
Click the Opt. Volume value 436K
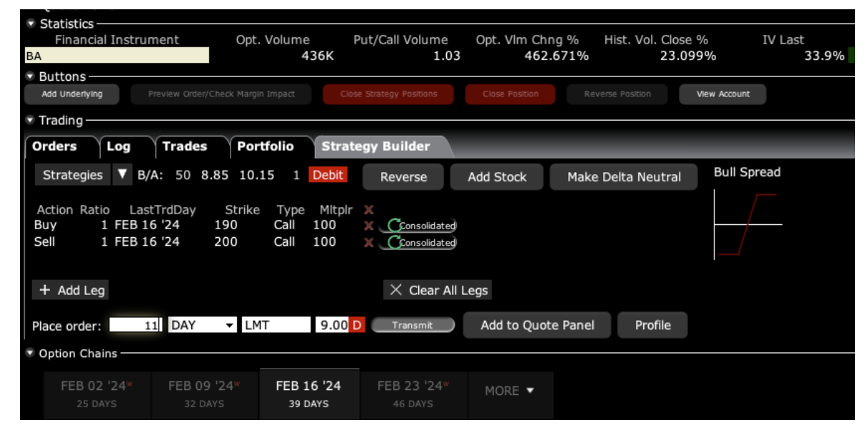click(x=318, y=56)
